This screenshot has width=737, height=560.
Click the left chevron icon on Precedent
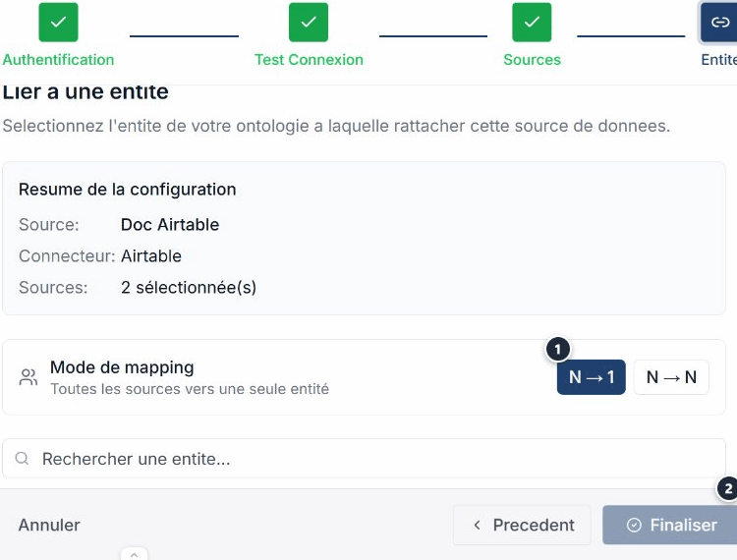pyautogui.click(x=477, y=526)
